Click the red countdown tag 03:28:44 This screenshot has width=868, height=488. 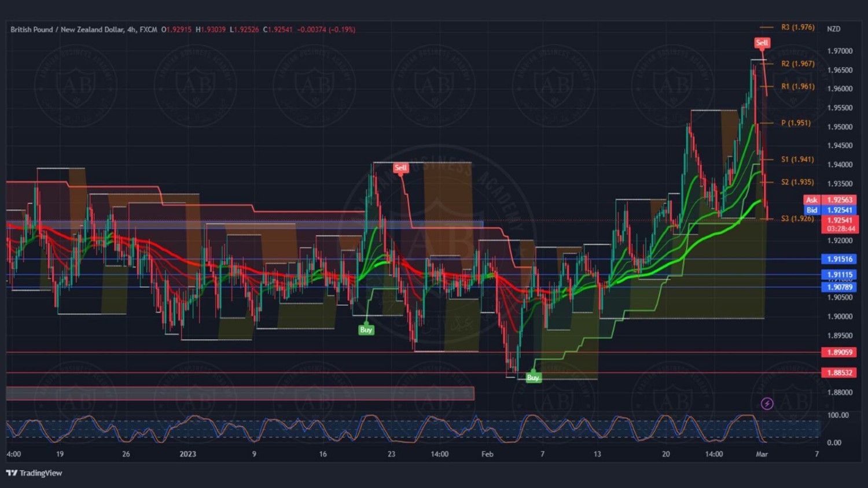(x=840, y=229)
